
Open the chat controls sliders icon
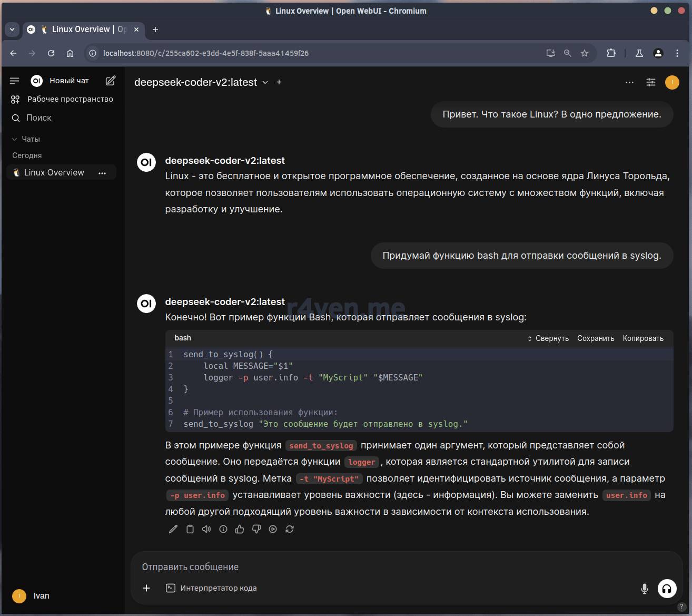pyautogui.click(x=651, y=82)
